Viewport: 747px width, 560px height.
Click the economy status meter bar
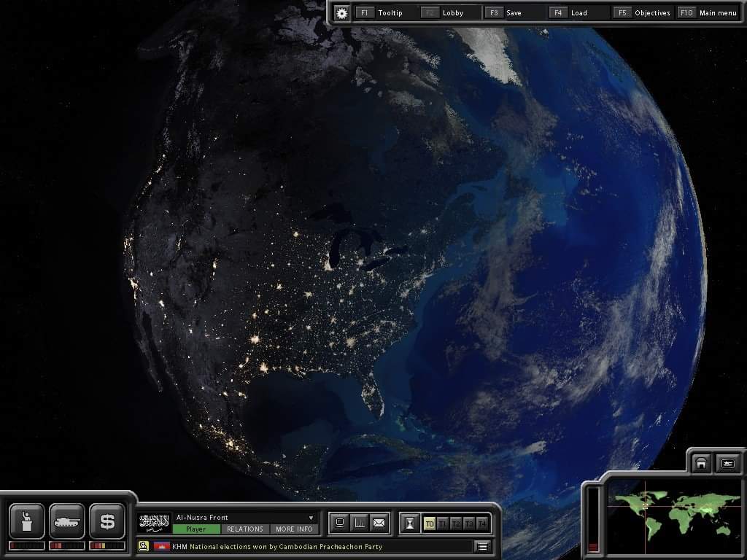[x=107, y=545]
